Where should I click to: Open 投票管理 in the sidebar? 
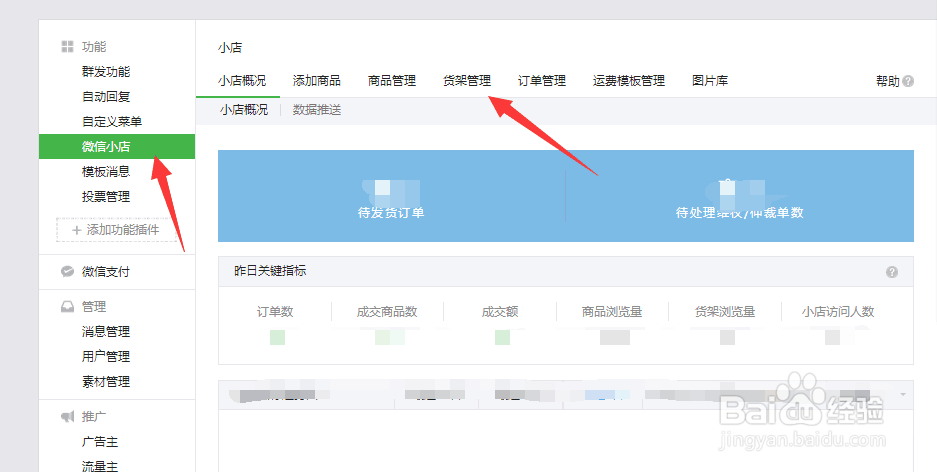(106, 197)
